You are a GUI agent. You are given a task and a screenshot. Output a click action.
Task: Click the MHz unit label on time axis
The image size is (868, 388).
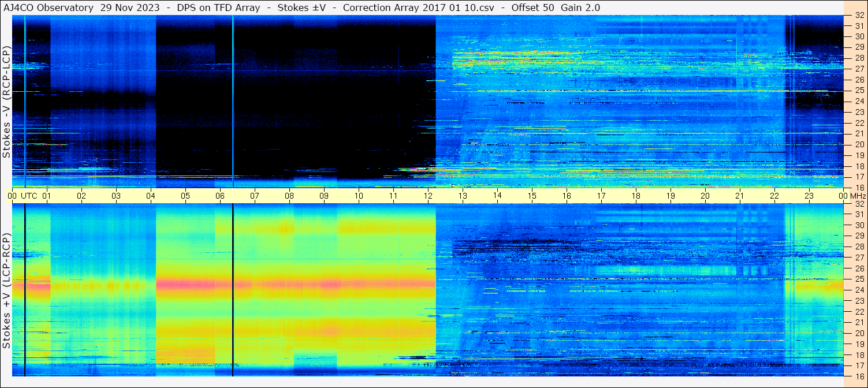pyautogui.click(x=858, y=196)
